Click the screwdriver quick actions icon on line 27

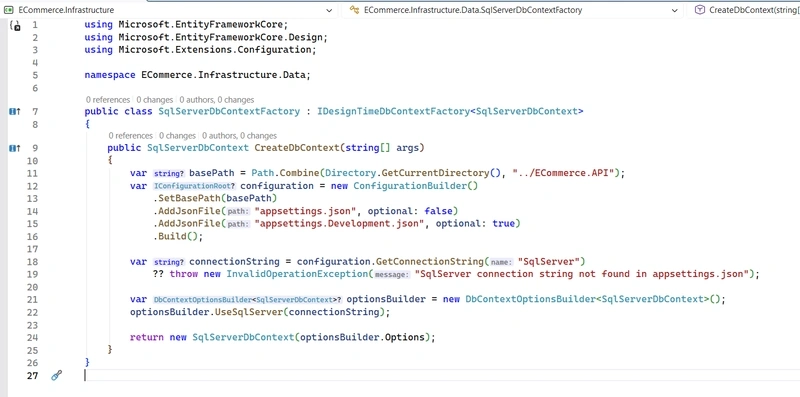coord(57,376)
